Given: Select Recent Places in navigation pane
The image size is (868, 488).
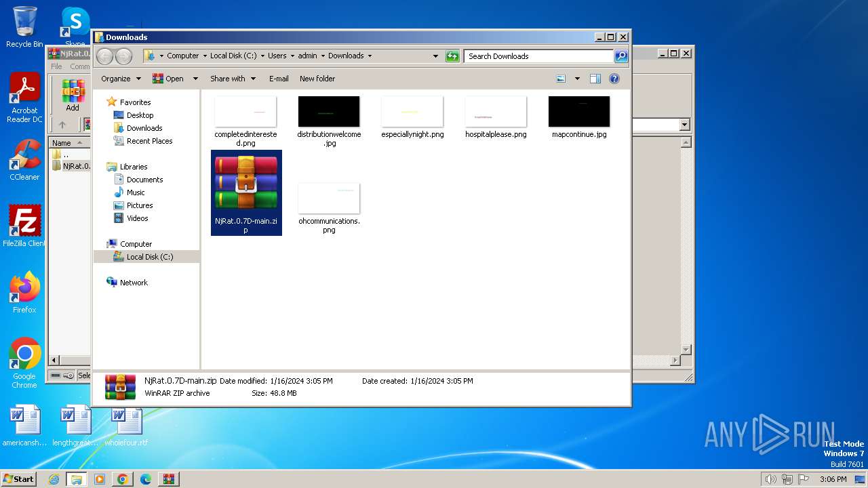Looking at the screenshot, I should [149, 141].
